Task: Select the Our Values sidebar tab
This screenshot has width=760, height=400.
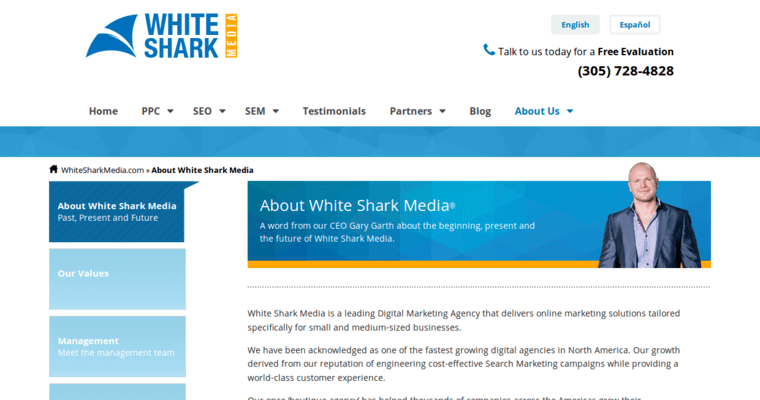Action: tap(117, 274)
